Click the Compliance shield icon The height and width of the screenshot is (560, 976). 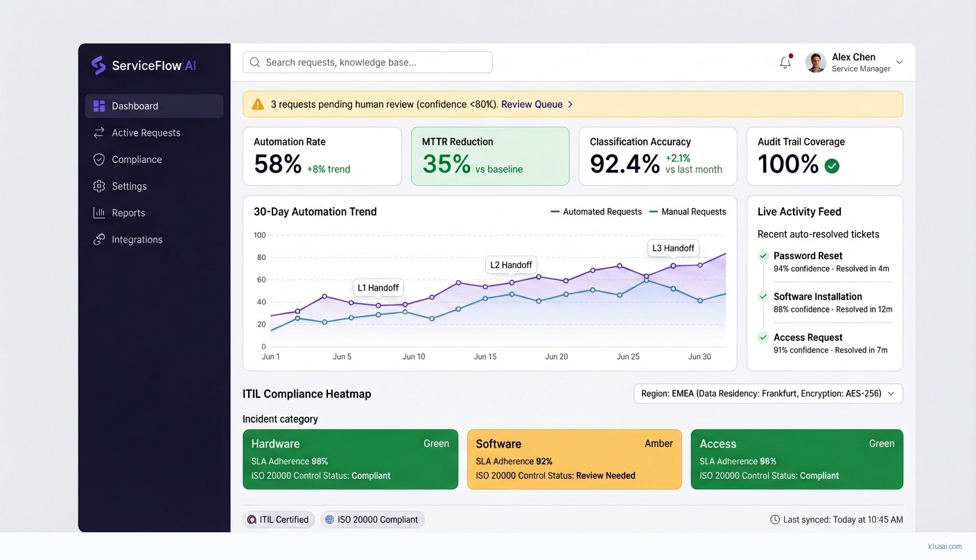99,159
